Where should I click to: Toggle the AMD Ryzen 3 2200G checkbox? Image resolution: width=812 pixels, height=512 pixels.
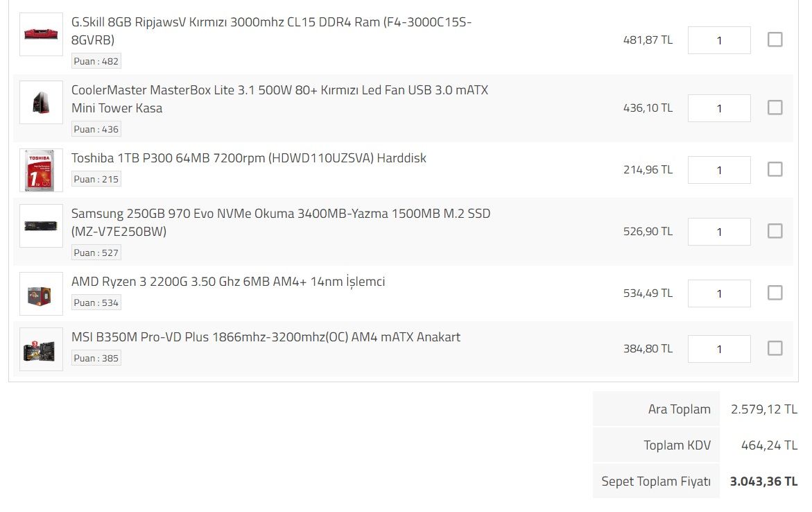[x=775, y=293]
